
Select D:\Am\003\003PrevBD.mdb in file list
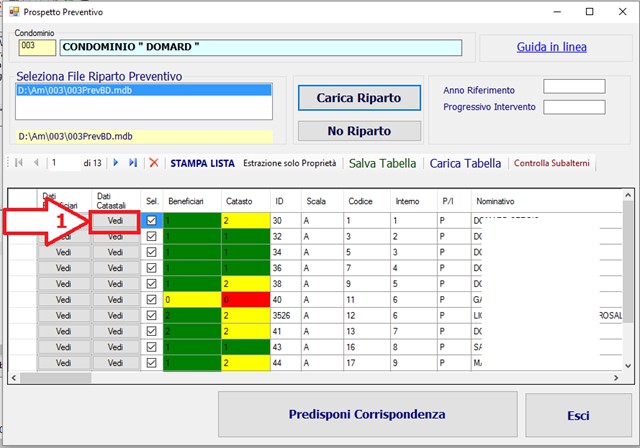pos(144,90)
